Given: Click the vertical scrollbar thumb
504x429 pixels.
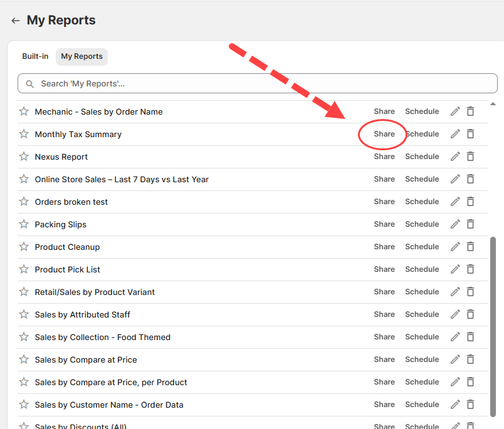Looking at the screenshot, I should pos(493,326).
